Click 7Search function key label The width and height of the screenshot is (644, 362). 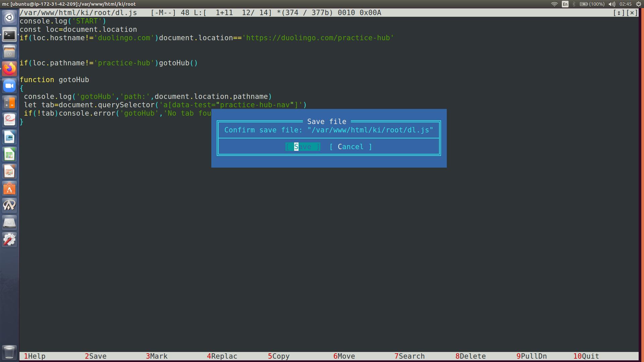click(x=409, y=356)
